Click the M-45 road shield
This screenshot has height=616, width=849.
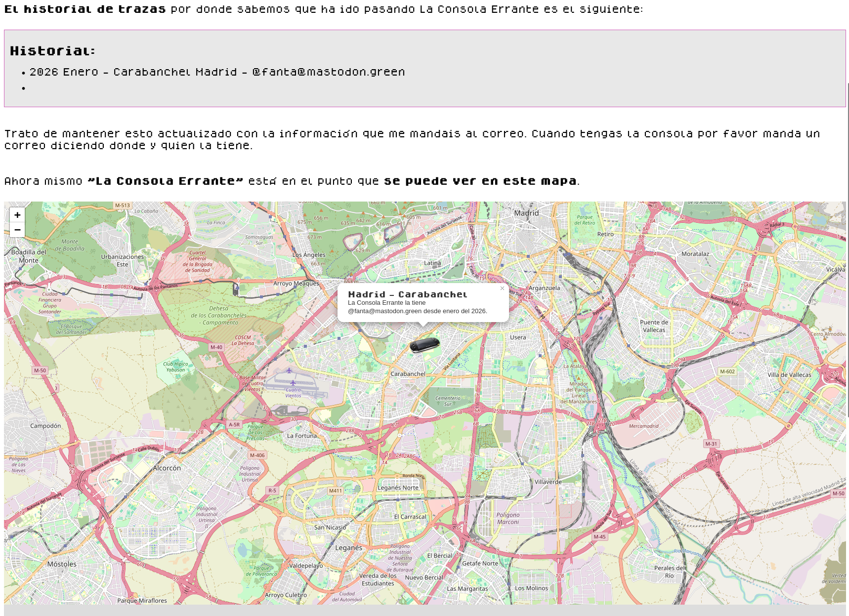(x=599, y=536)
